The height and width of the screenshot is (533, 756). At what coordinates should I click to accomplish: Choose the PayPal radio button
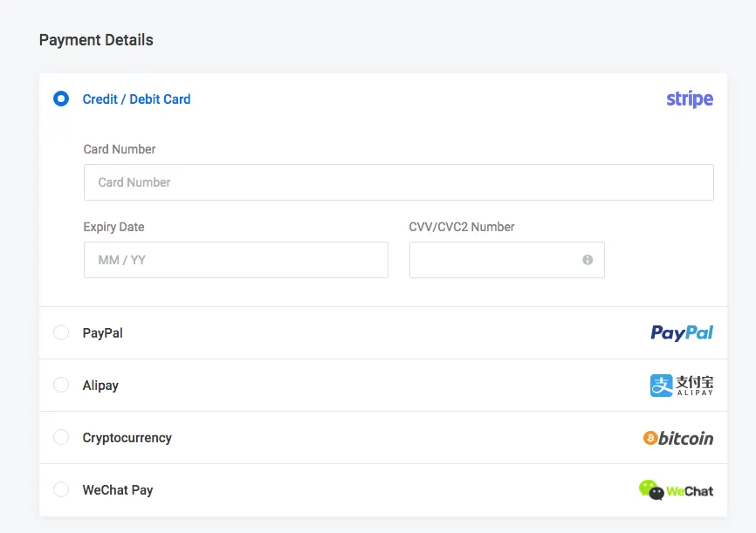click(x=61, y=332)
